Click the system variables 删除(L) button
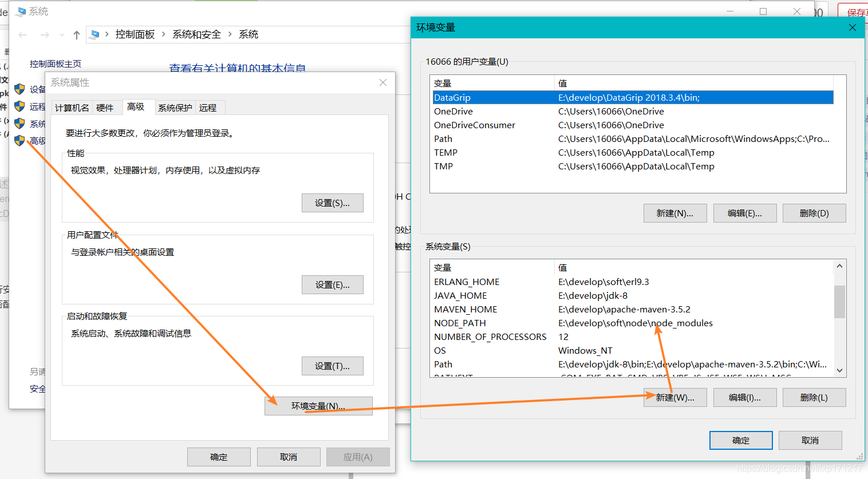Image resolution: width=868 pixels, height=479 pixels. pyautogui.click(x=814, y=397)
